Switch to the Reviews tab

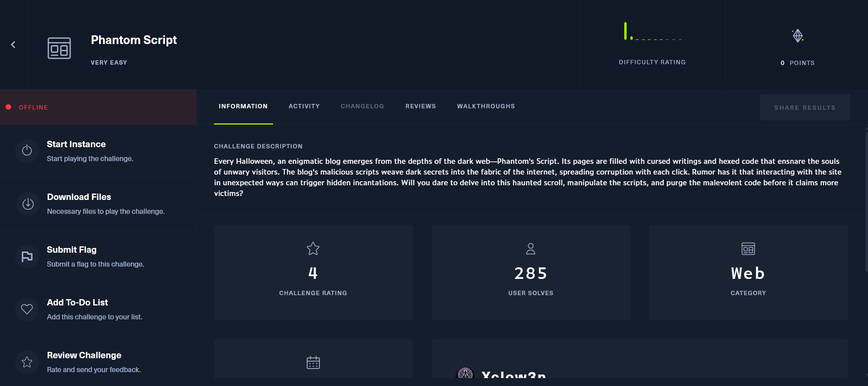tap(421, 106)
